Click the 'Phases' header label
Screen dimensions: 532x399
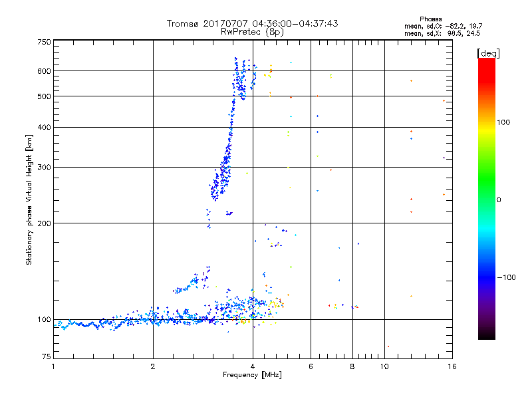(430, 19)
